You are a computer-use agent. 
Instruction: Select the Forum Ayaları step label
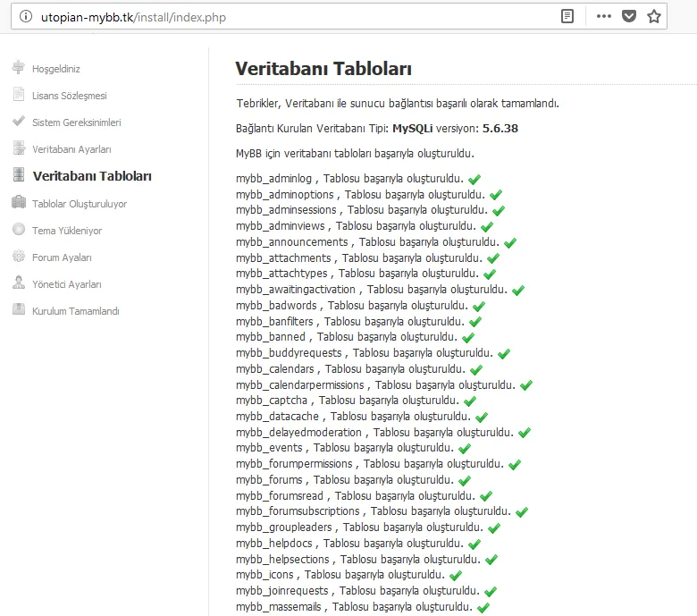pyautogui.click(x=62, y=257)
